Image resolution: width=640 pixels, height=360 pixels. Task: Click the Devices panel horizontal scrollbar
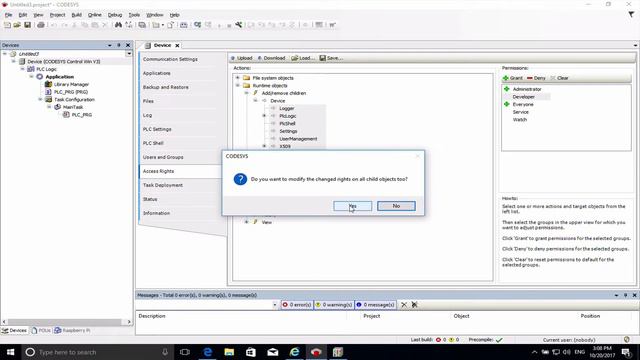(64, 322)
